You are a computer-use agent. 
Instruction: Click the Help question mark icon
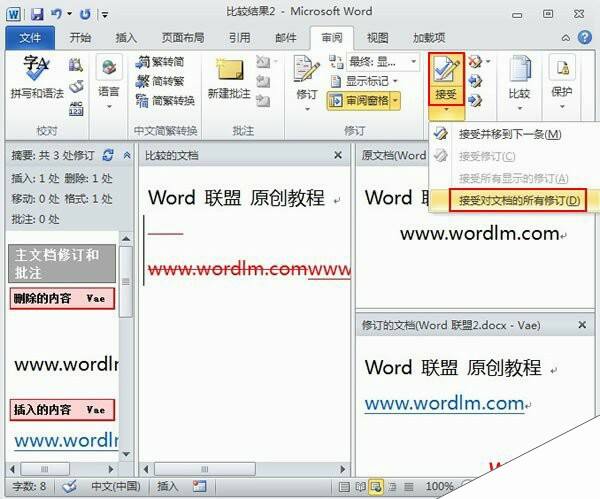(584, 38)
